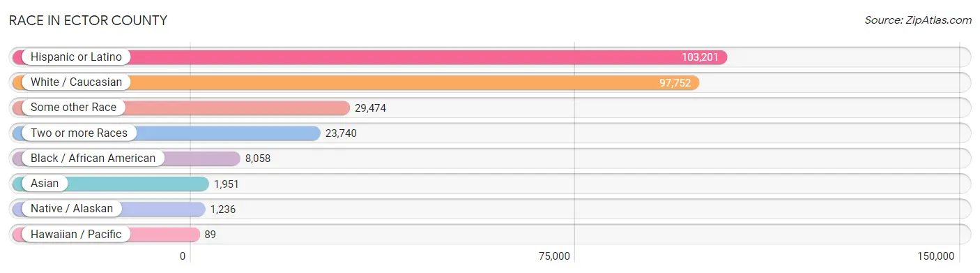Click the pink bar value 103,201

700,57
